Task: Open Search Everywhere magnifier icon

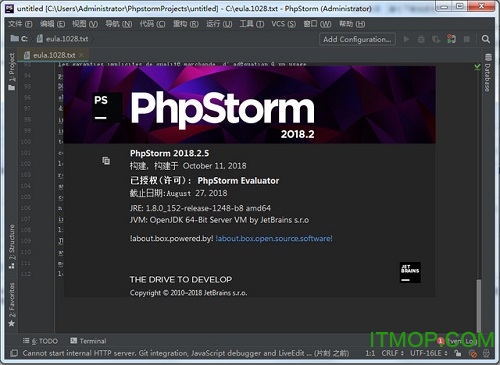Action: (x=486, y=39)
